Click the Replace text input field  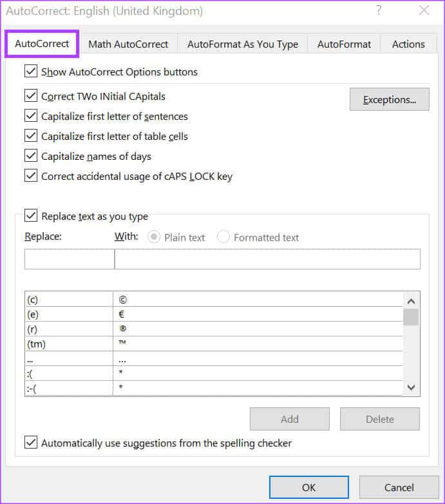pos(70,258)
